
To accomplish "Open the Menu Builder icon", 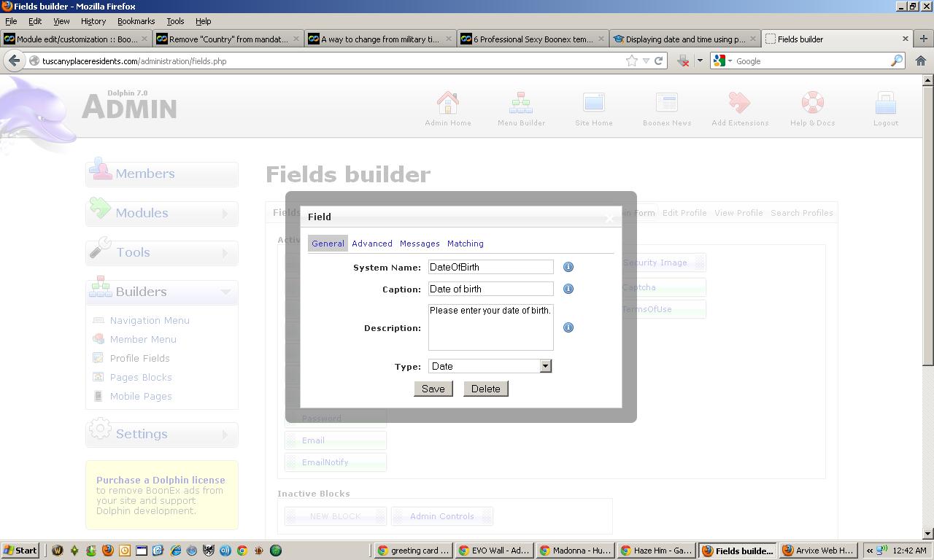I will (x=521, y=104).
